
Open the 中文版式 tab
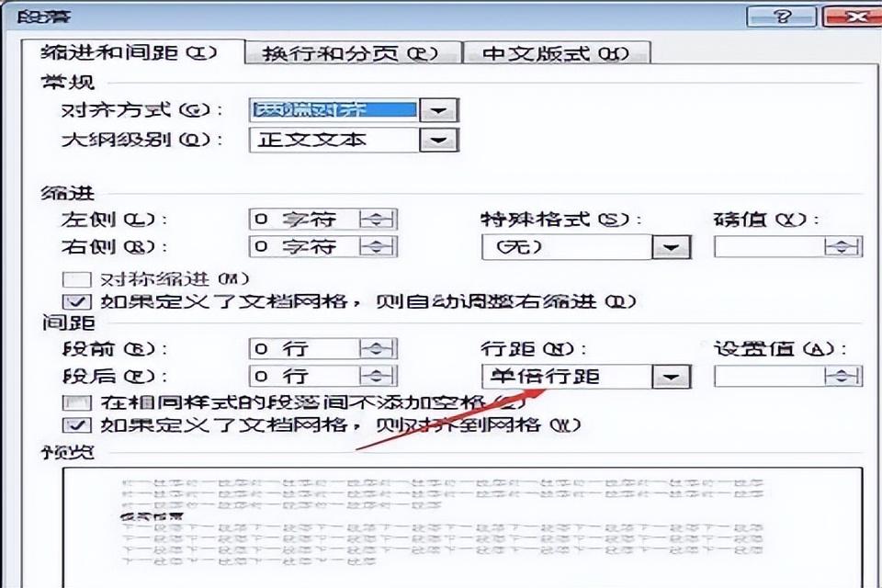click(x=557, y=53)
